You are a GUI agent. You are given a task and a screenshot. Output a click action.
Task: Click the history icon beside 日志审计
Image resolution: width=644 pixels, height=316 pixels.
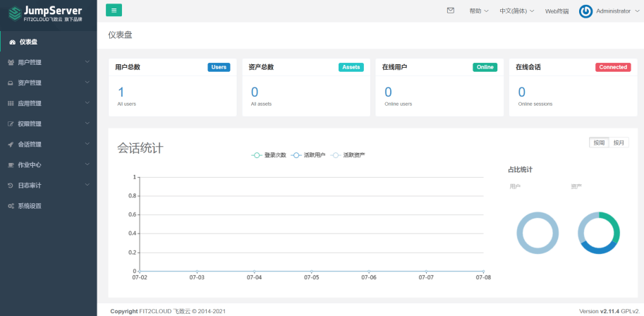coord(11,186)
